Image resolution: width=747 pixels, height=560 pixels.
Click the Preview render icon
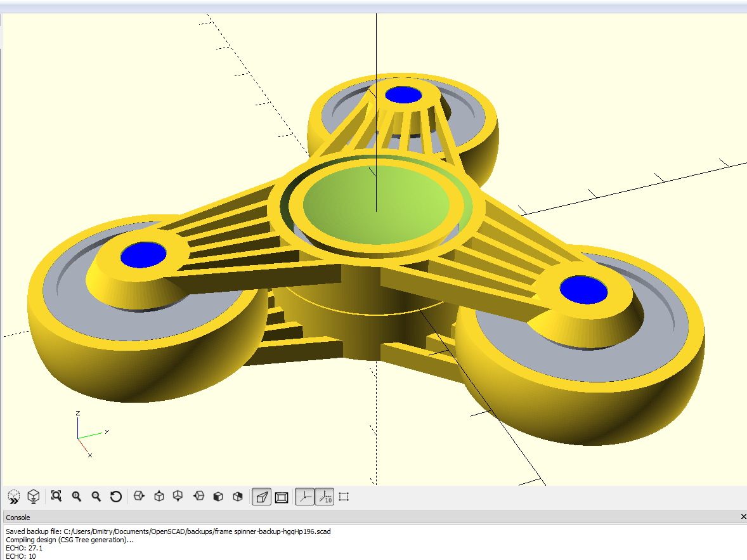14,497
